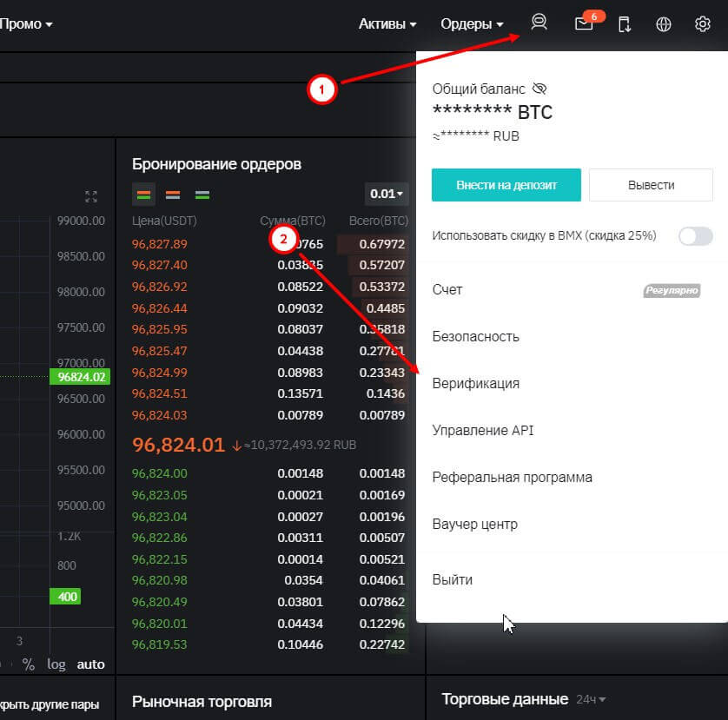Switch chart scale to log
The height and width of the screenshot is (720, 728).
click(56, 664)
